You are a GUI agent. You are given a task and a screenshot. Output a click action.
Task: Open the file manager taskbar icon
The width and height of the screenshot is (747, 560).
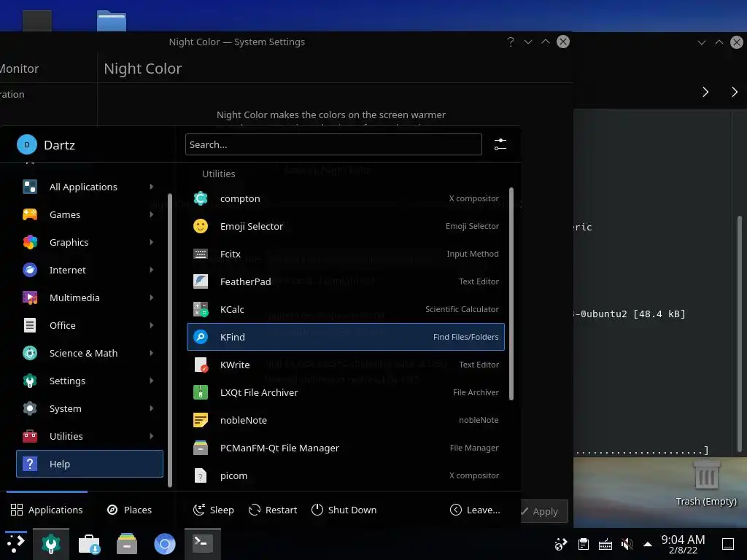point(127,544)
